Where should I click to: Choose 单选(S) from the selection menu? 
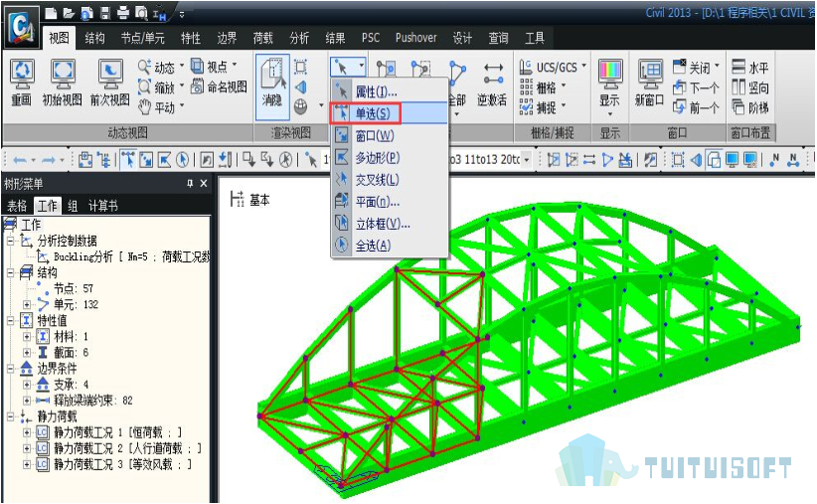coord(390,113)
